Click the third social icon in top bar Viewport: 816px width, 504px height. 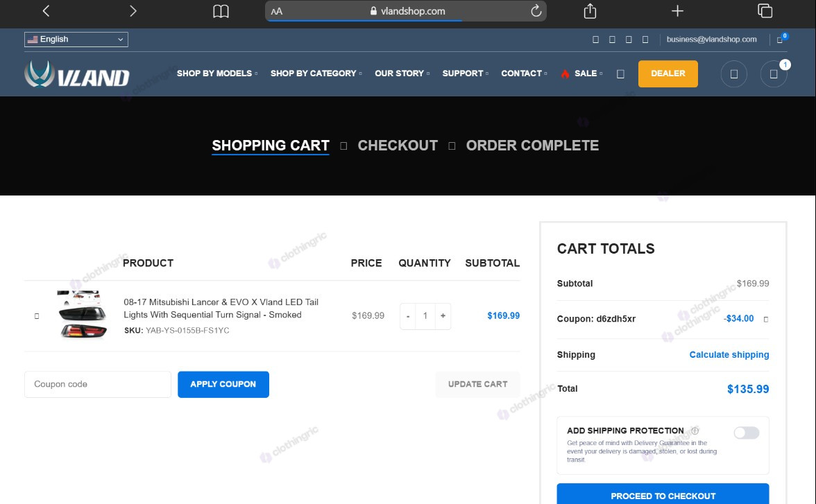pyautogui.click(x=629, y=40)
